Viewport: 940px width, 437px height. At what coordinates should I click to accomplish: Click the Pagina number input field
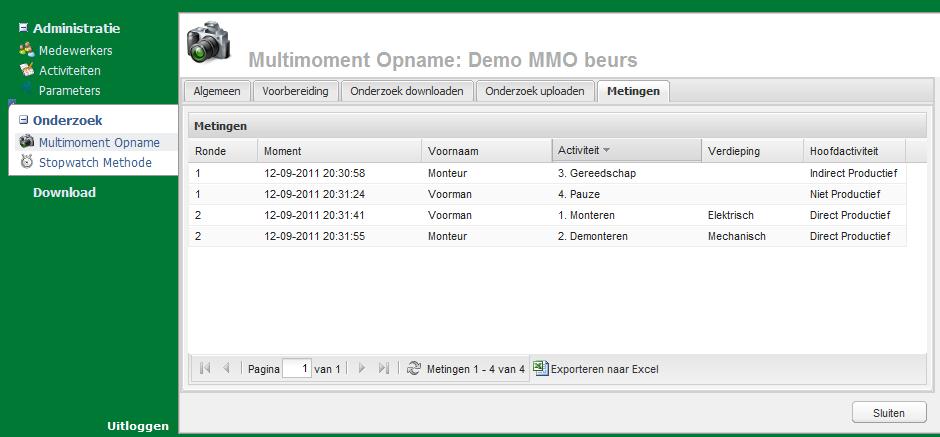click(297, 369)
